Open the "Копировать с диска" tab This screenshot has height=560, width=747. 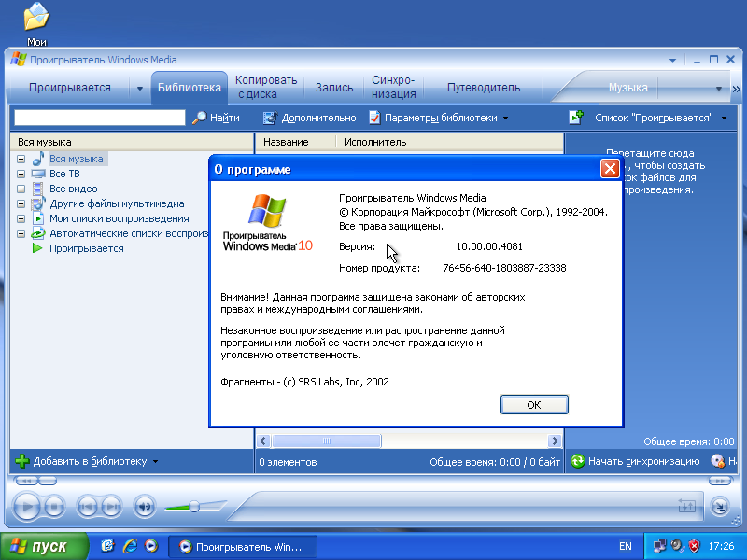[266, 87]
